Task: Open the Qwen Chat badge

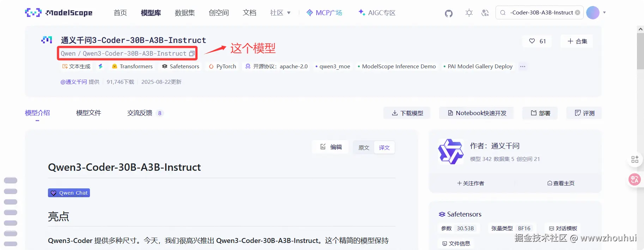Action: click(x=69, y=193)
